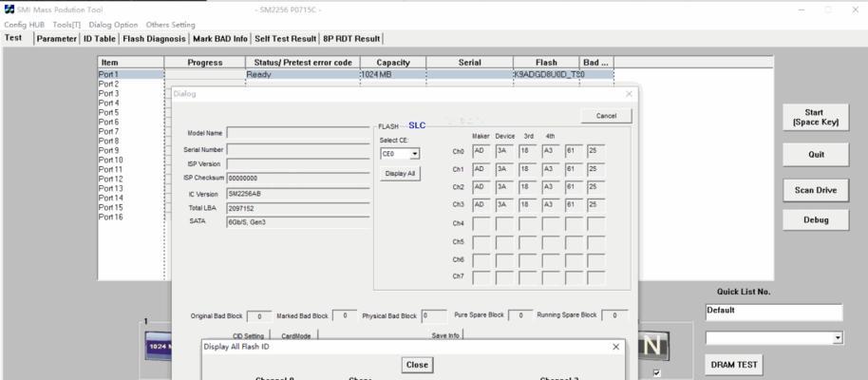Click the DRAM TEST button
Image resolution: width=868 pixels, height=380 pixels.
[x=733, y=365]
